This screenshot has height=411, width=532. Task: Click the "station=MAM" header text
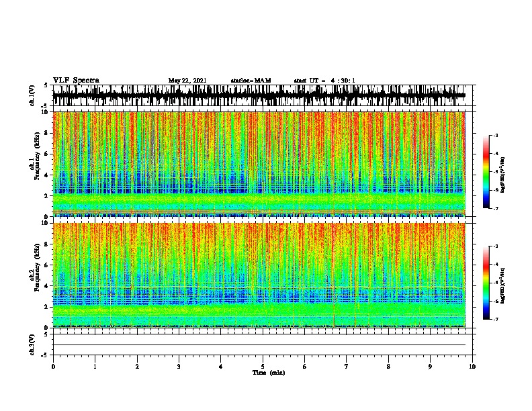click(x=251, y=81)
